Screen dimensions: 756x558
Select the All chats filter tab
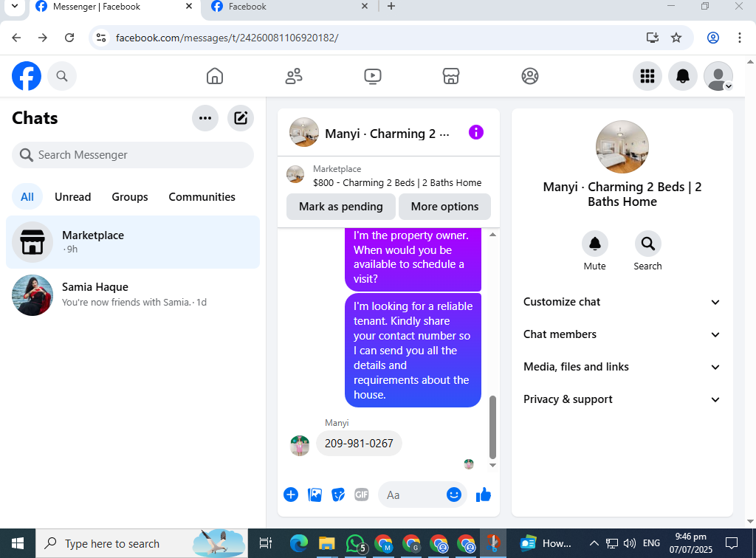pyautogui.click(x=27, y=196)
